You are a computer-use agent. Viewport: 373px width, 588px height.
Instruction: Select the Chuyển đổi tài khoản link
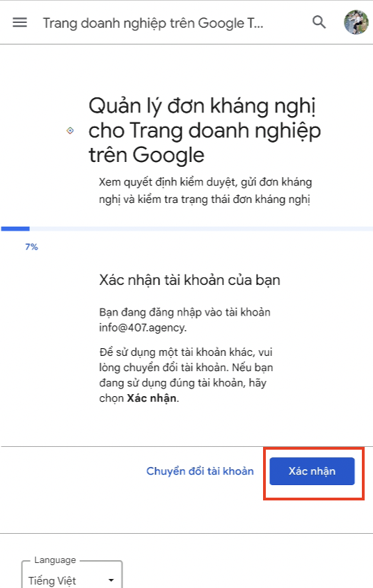tap(200, 471)
